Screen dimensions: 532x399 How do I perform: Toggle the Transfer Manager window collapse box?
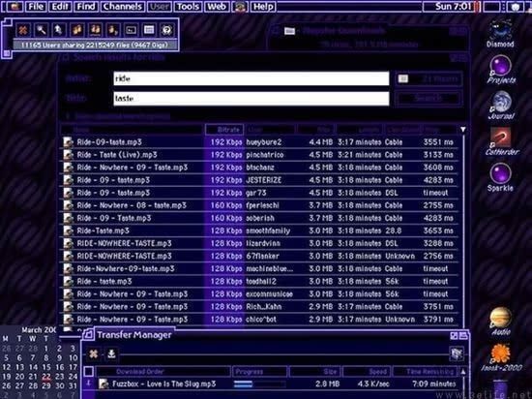point(463,336)
